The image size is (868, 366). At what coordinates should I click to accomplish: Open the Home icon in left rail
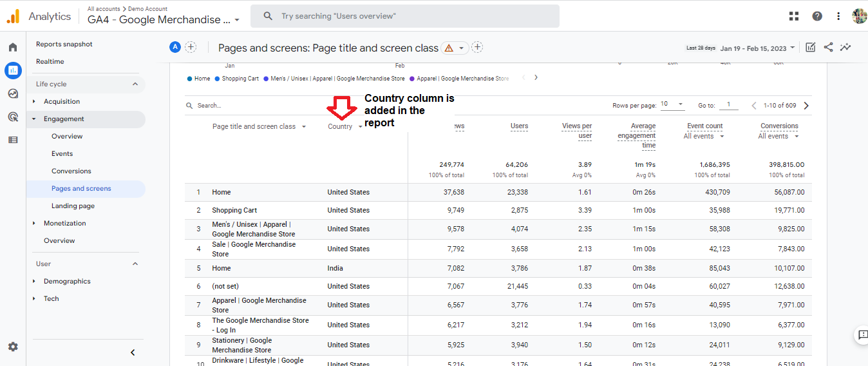(13, 47)
